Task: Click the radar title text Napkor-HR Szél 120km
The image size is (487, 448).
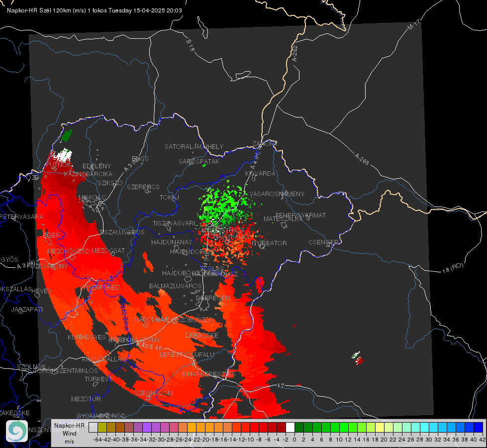Action: (39, 10)
